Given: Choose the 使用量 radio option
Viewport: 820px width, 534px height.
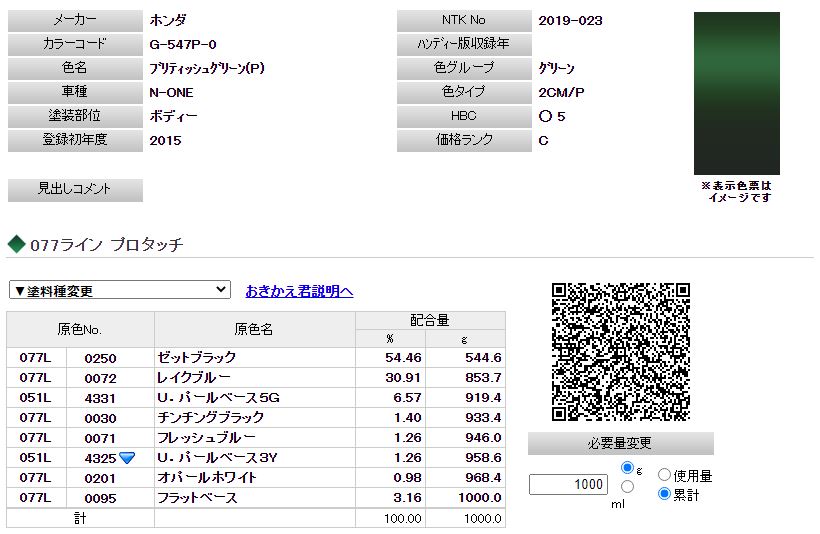Looking at the screenshot, I should pos(664,476).
